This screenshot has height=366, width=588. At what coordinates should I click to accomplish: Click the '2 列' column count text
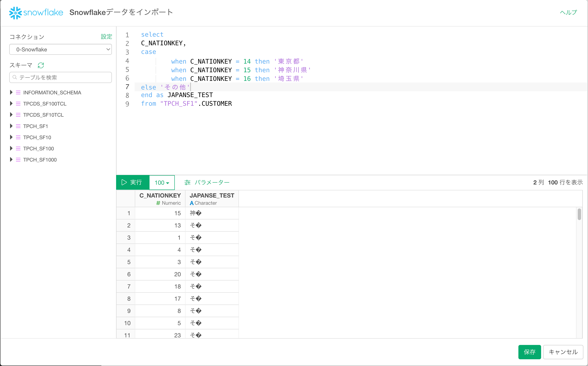pos(538,183)
